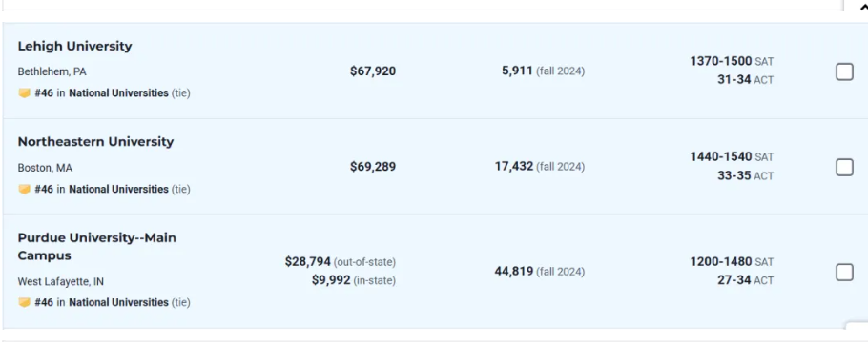Viewport: 868px width, 347px height.
Task: Click Lehigh's 1370-1500 SAT range
Action: pos(721,61)
